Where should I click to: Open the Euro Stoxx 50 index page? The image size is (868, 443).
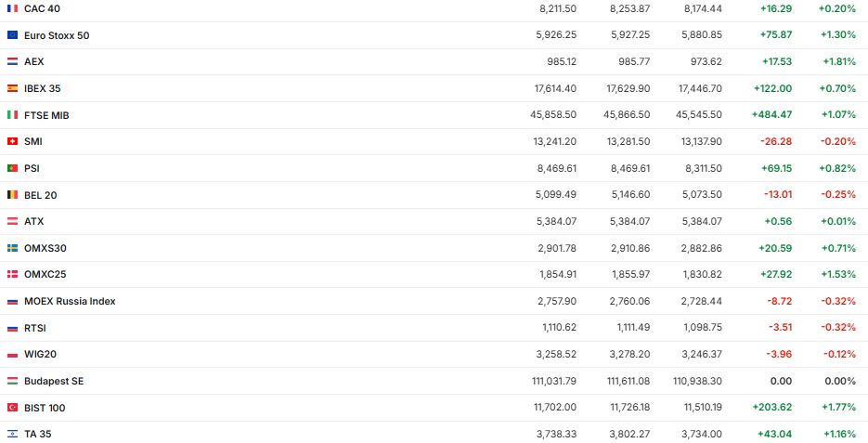[57, 35]
